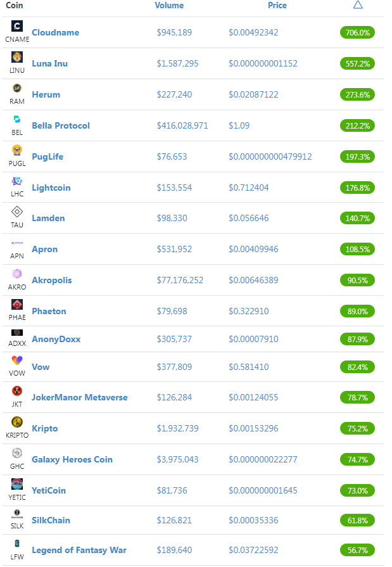
Task: Click the PugLife pug icon
Action: (17, 150)
